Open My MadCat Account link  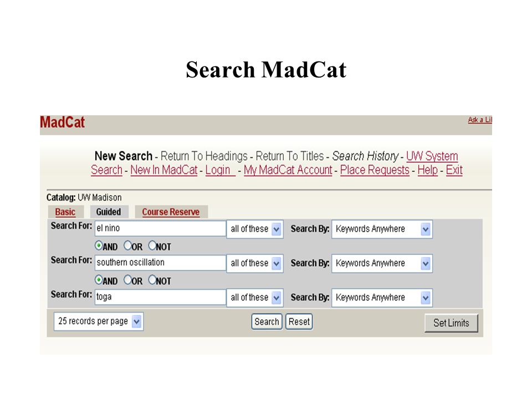tap(288, 170)
